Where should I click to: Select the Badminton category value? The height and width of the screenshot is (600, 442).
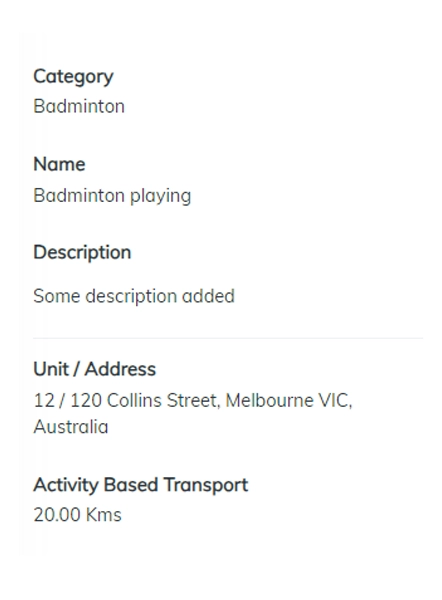pos(79,106)
